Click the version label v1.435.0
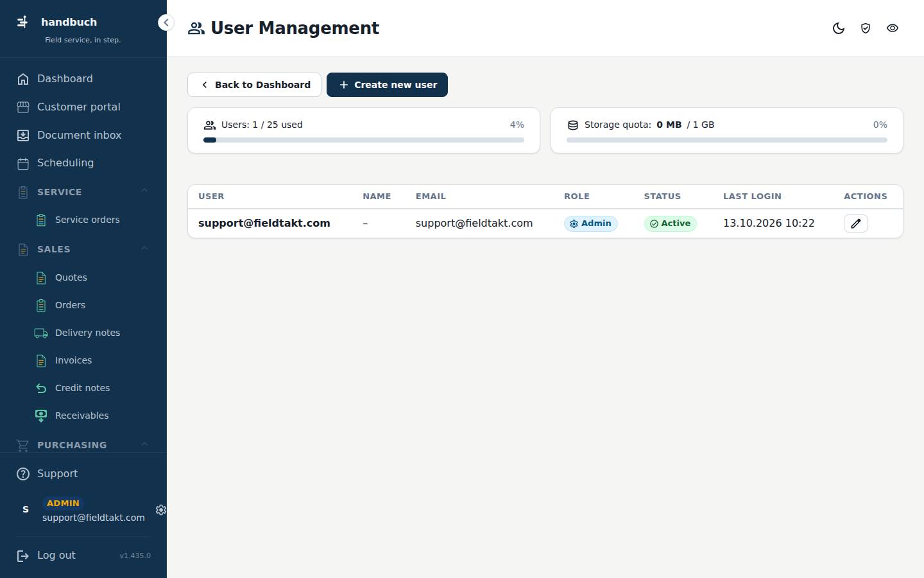 (135, 556)
